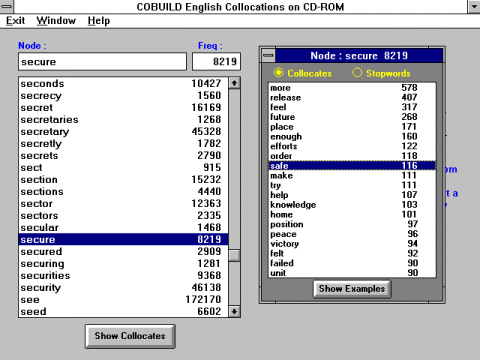Click the Show Collocates button
The image size is (480, 360).
pyautogui.click(x=130, y=336)
